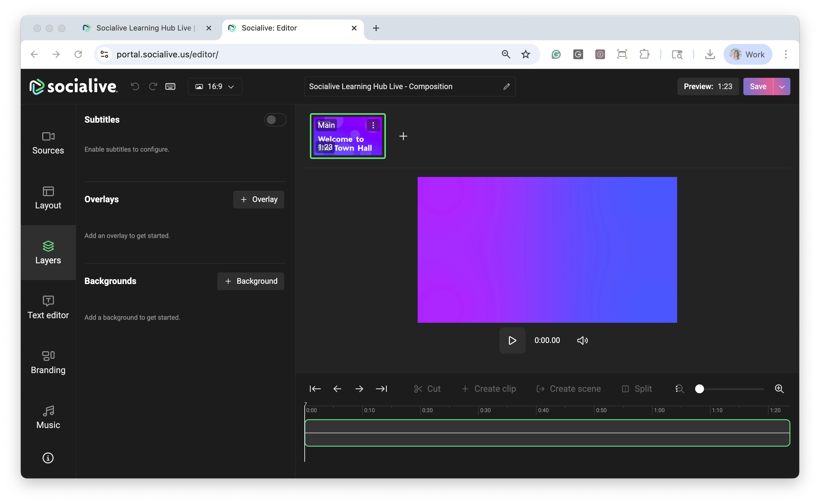The image size is (820, 504).
Task: Click pencil icon to rename composition
Action: click(x=506, y=87)
